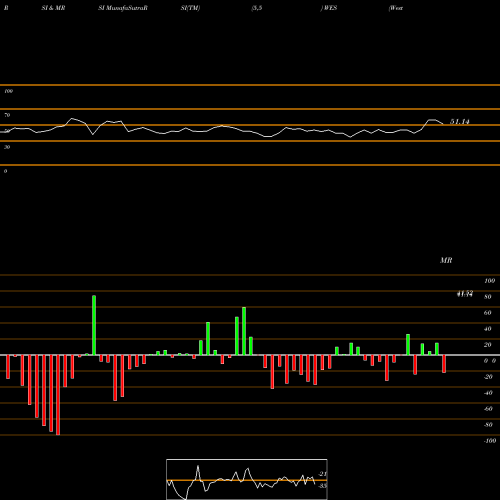Click the 'SI(TM)' header text
Image resolution: width=500 pixels, height=500 pixels.
(x=190, y=8)
